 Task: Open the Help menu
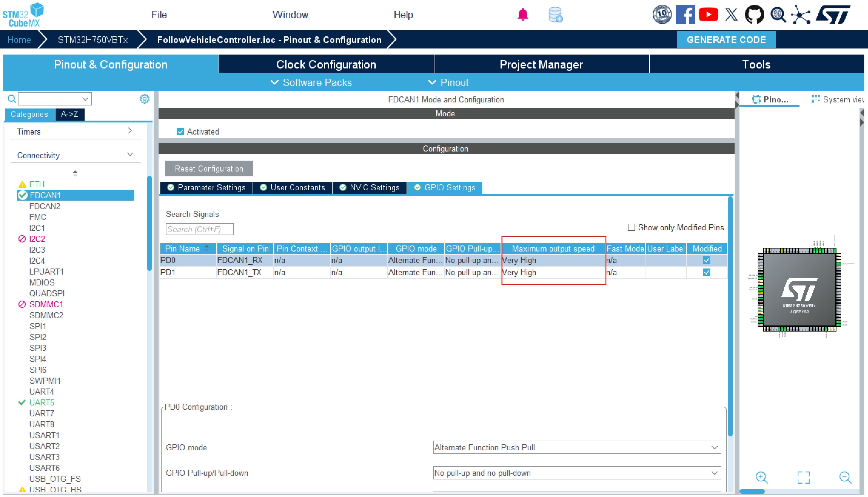[x=403, y=15]
